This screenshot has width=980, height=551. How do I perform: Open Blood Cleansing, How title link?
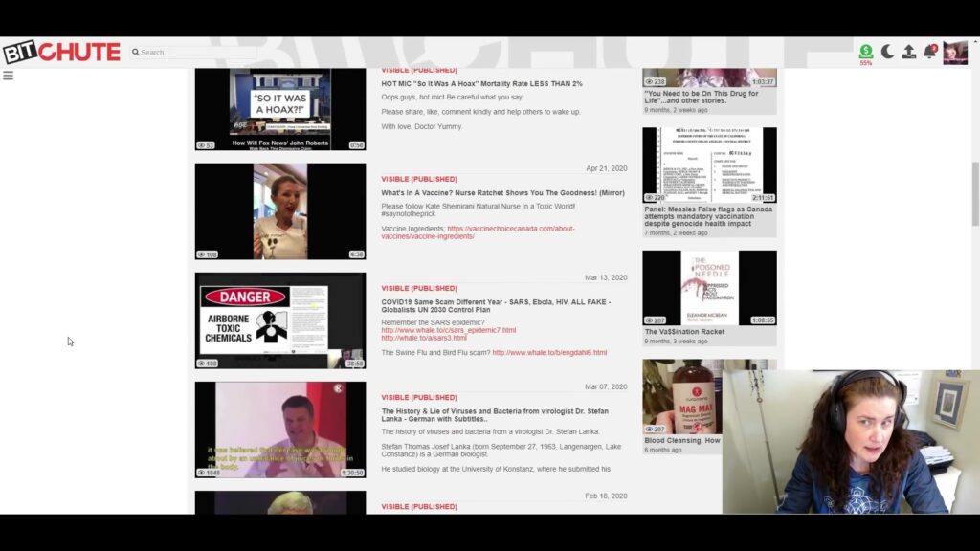point(681,440)
